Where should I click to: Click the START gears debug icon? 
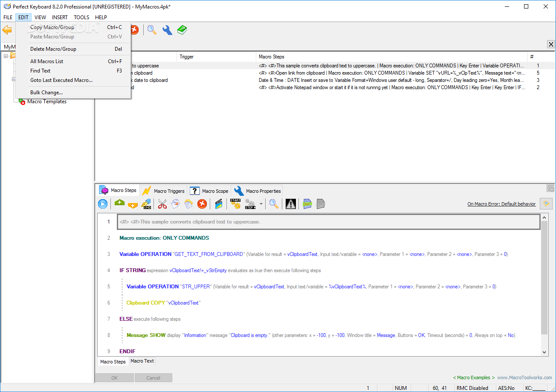[235, 204]
